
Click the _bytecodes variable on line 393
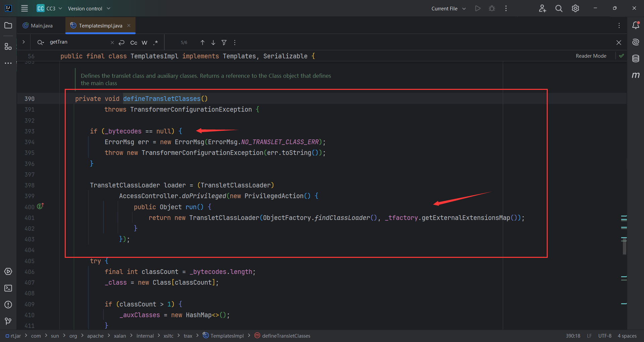pos(123,131)
